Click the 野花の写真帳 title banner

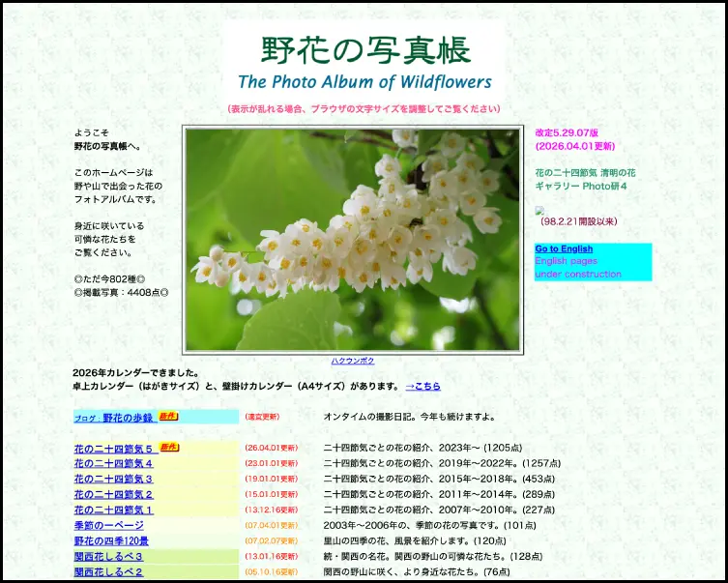pos(364,62)
